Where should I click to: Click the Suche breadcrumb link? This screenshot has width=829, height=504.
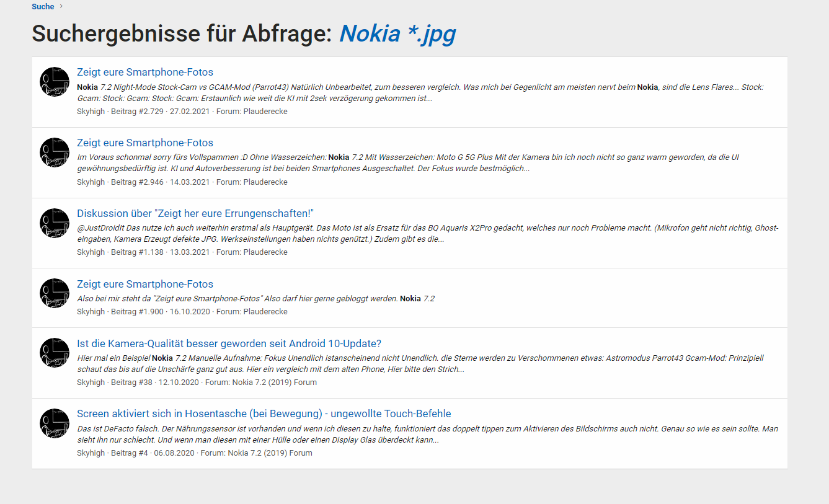(43, 7)
